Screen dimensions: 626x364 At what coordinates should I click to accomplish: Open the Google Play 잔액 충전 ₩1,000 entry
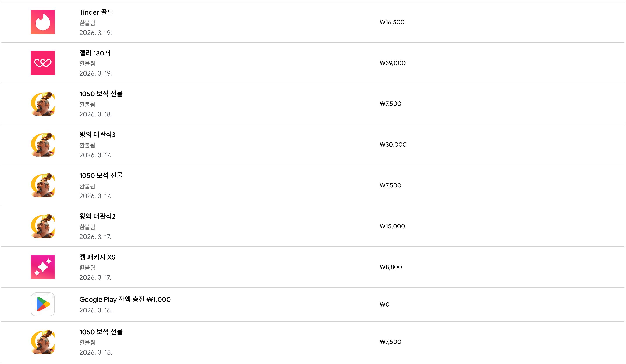[x=125, y=299]
